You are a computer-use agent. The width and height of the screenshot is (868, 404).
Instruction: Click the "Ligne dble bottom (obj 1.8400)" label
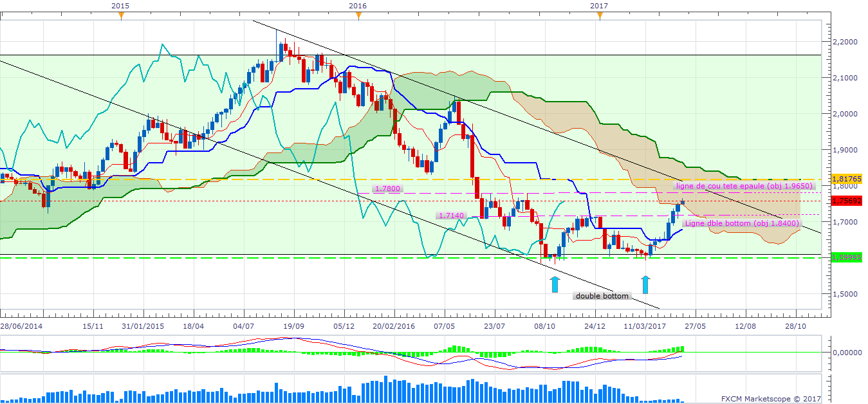pos(741,223)
